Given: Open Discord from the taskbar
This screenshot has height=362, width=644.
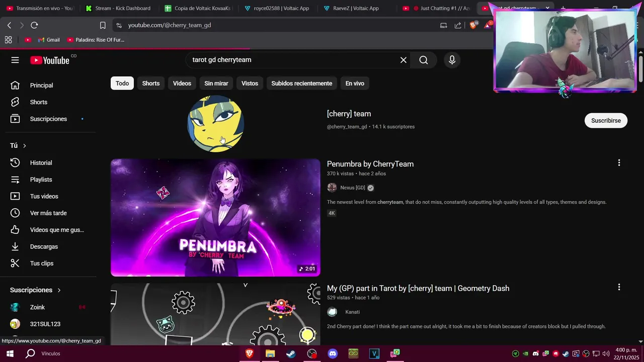Looking at the screenshot, I should pos(333,353).
